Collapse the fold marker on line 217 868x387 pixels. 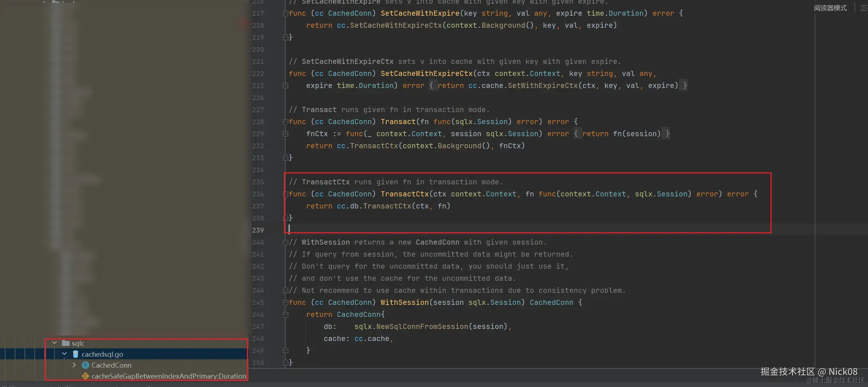click(285, 14)
